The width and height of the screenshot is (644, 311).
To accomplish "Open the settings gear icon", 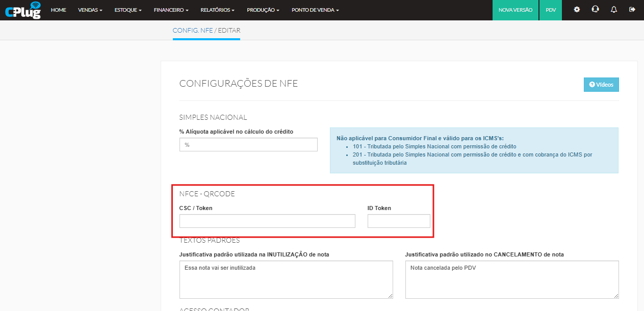I will pos(577,10).
